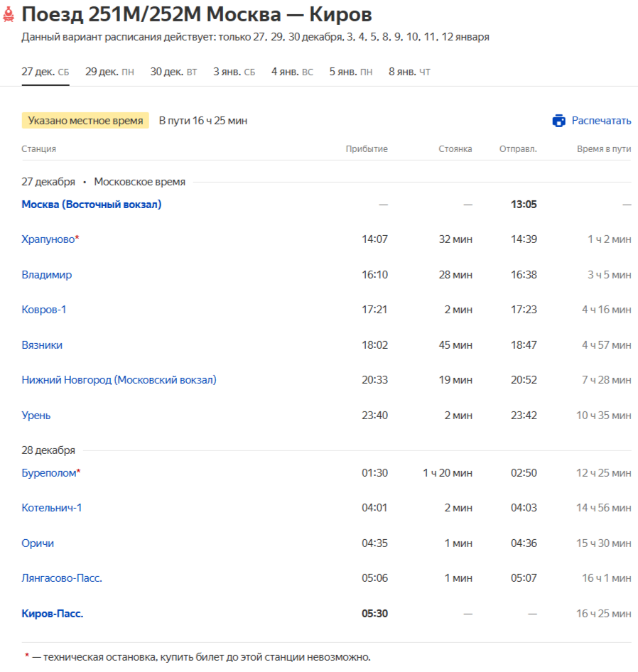The image size is (638, 672).
Task: Select the 3 янв. СБ tab
Action: pos(234,72)
